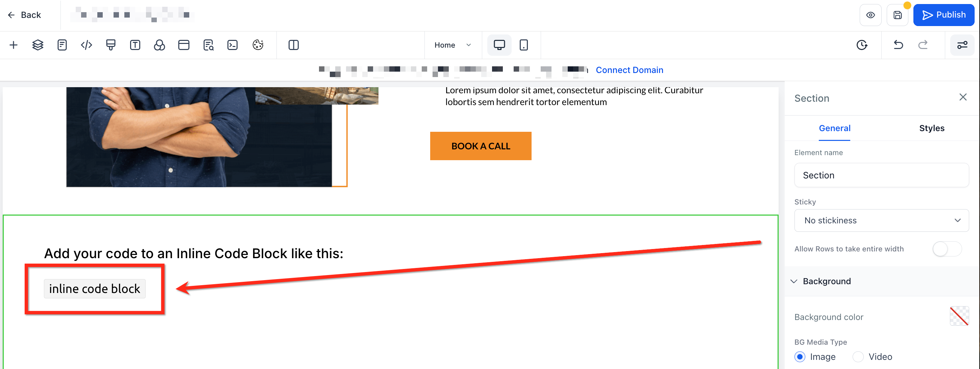Click the plus add element icon

click(x=13, y=45)
